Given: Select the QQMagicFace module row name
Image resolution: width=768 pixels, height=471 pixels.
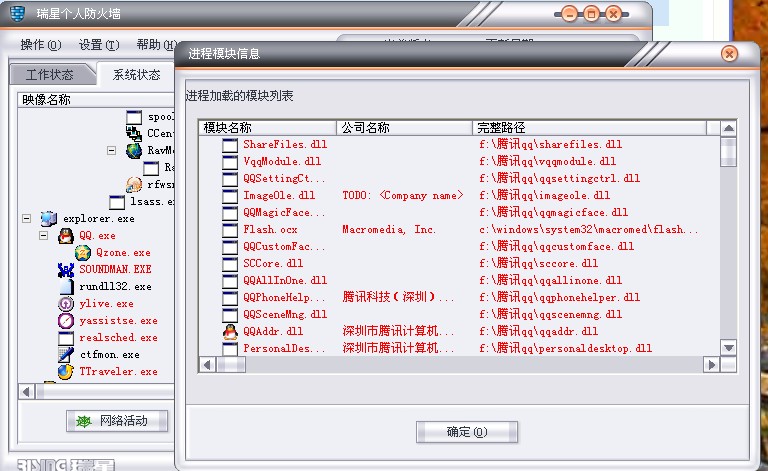Looking at the screenshot, I should (x=284, y=212).
